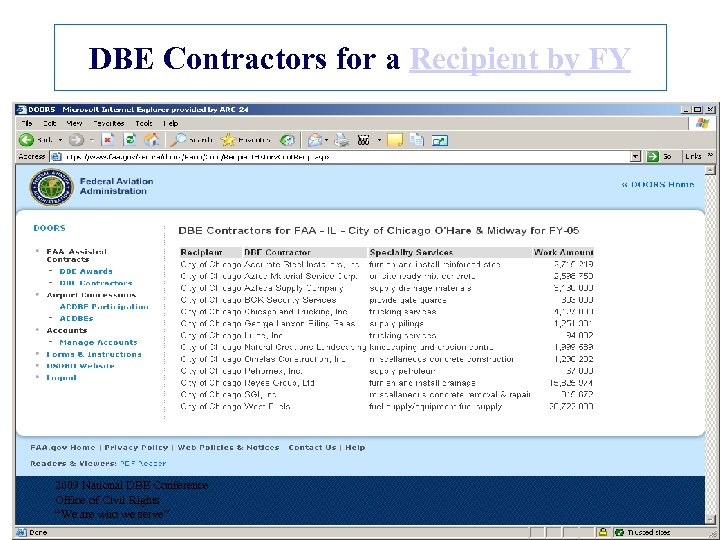Select the Petromex, Inc. contractor cell
The height and width of the screenshot is (540, 720).
click(273, 371)
